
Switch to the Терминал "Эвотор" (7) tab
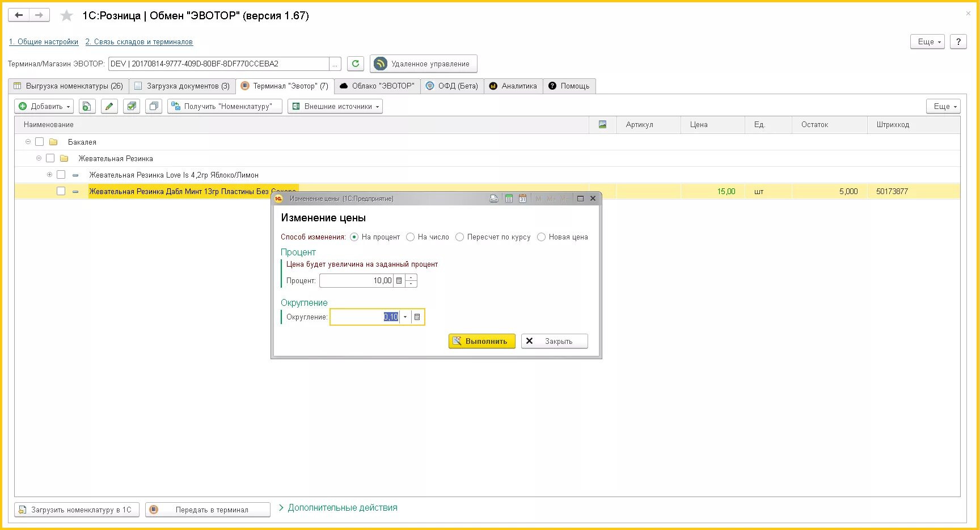(x=285, y=86)
